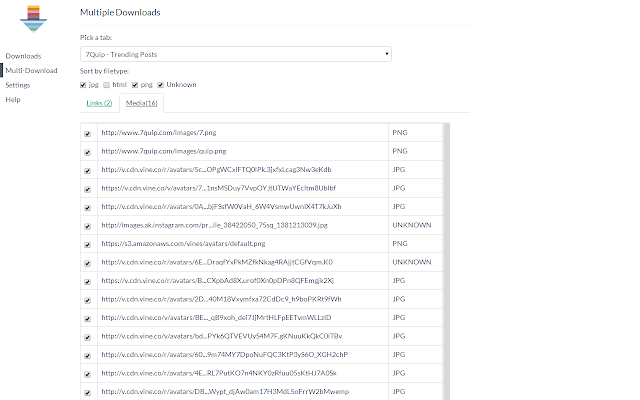Toggle the jpg filetype checkbox
640x400 pixels.
coord(83,85)
